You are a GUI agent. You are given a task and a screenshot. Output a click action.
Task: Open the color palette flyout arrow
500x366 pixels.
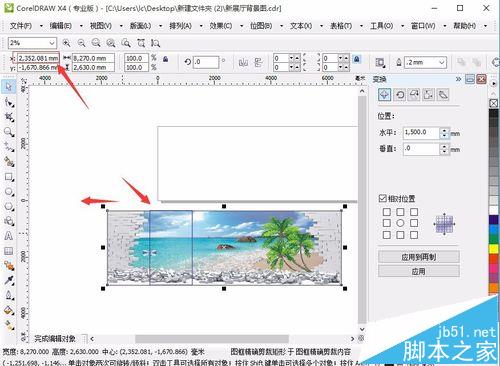(494, 83)
